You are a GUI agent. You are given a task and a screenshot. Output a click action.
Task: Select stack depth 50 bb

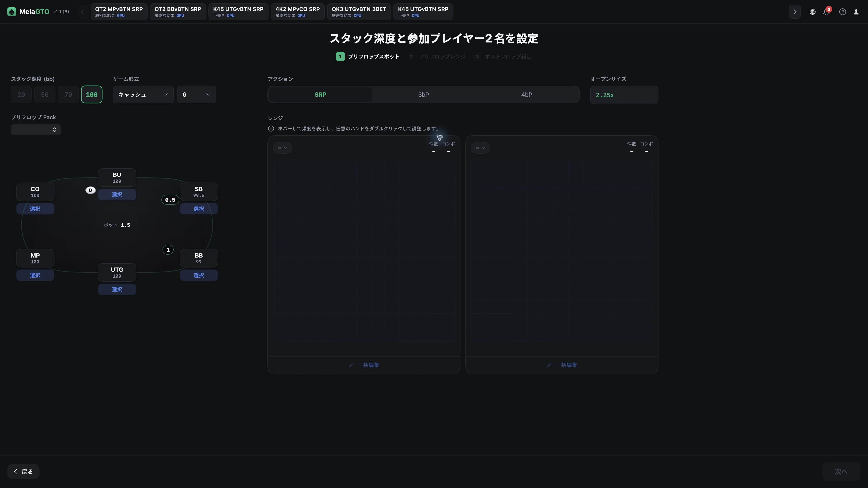click(45, 95)
